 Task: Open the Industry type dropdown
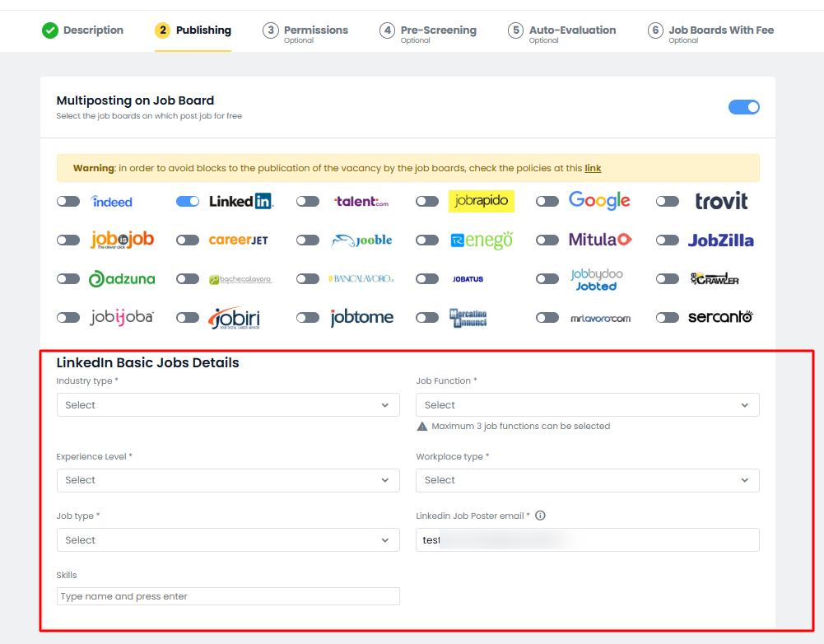click(228, 405)
